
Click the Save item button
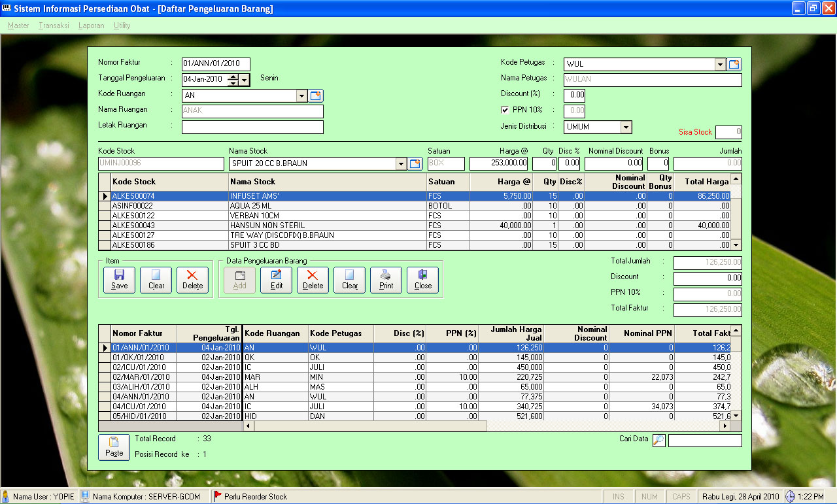[x=119, y=279]
